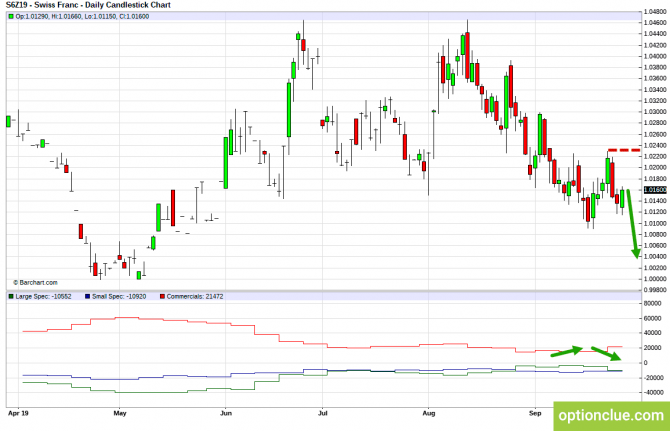670x431 pixels.
Task: Select the 'Op:1.01290' open value text
Action: (x=32, y=17)
